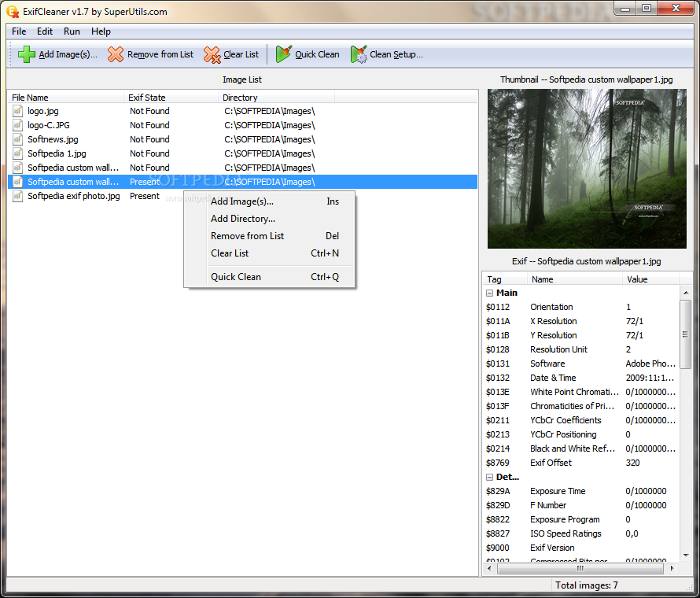Click the file icon beside Softpedia 1.jpg
This screenshot has height=598, width=700.
tap(17, 153)
